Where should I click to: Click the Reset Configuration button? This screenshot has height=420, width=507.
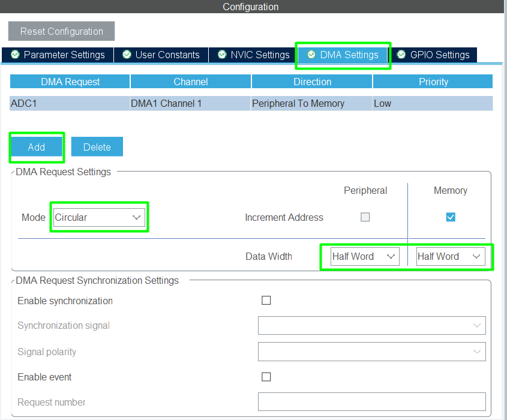(61, 31)
